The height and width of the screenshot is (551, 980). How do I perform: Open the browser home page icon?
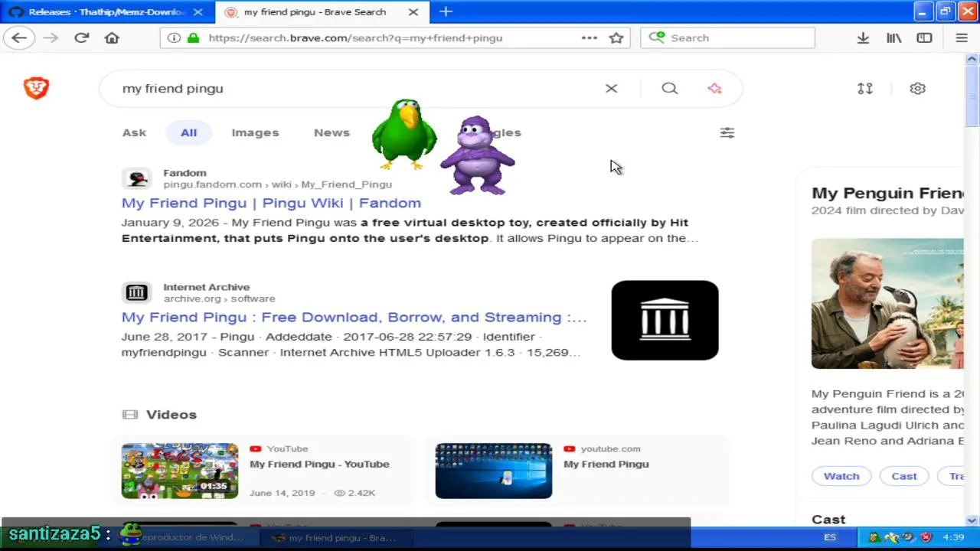point(112,37)
